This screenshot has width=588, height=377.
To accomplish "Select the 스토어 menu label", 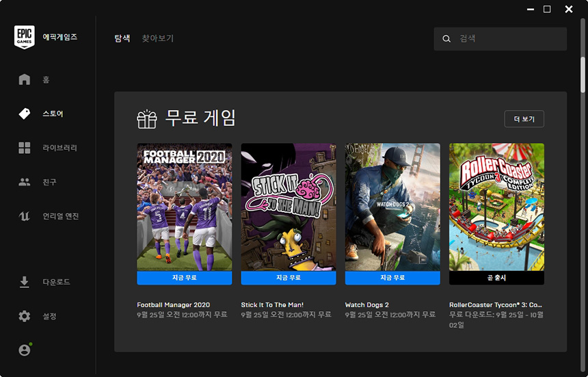I will pyautogui.click(x=53, y=114).
